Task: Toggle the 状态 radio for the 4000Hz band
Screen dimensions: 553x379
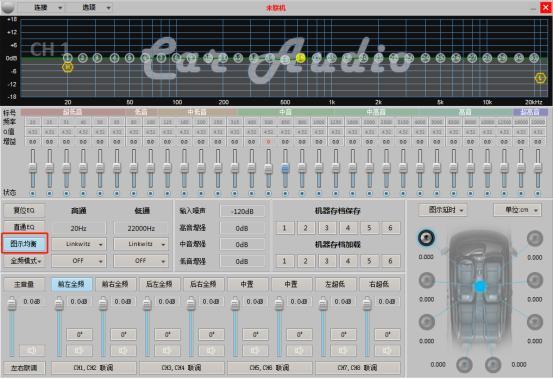Action: pyautogui.click(x=420, y=193)
